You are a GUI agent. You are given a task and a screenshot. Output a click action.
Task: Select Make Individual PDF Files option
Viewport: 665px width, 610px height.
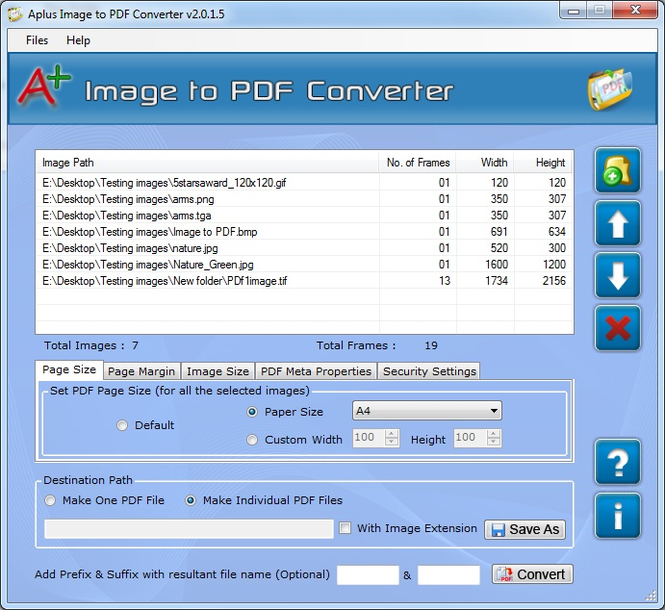190,501
